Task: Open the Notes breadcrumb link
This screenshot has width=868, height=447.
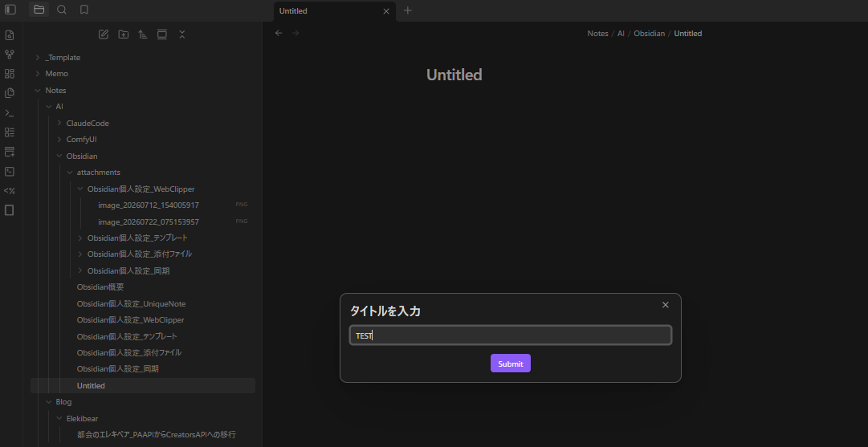Action: (x=597, y=33)
